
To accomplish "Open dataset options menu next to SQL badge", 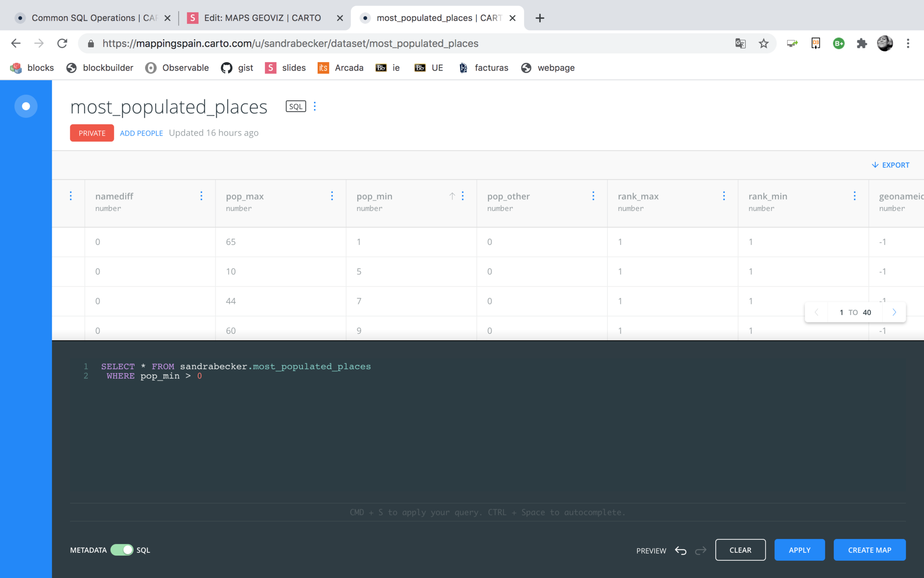I will click(315, 106).
